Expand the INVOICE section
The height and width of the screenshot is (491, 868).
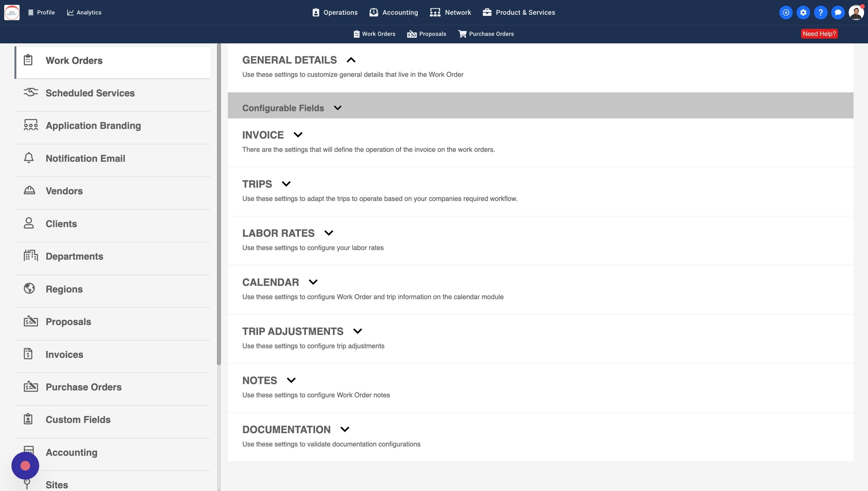(298, 135)
